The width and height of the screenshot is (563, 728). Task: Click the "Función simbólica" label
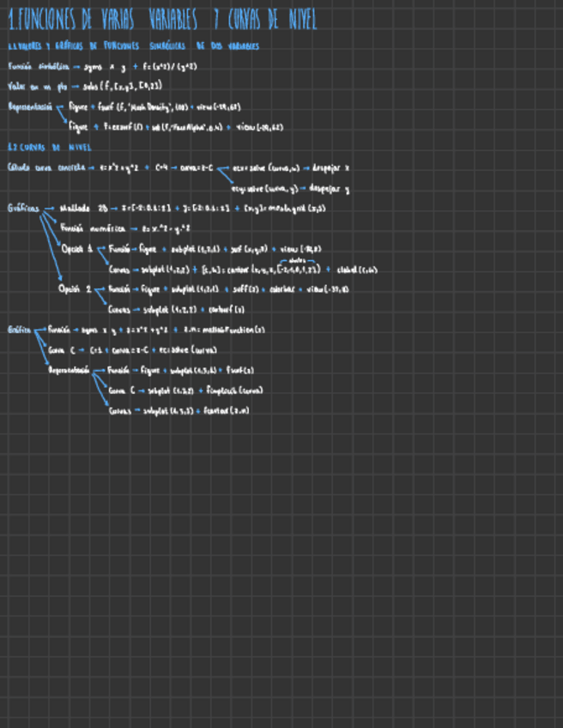[x=38, y=66]
